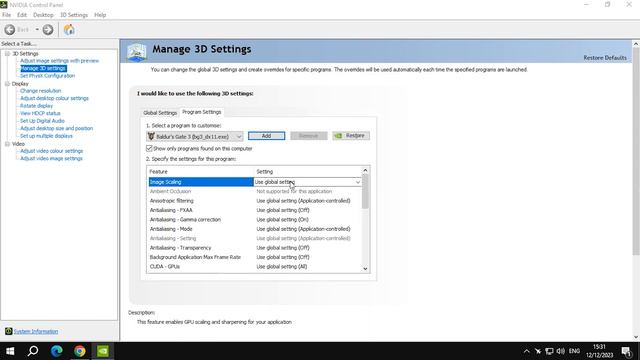Open Windows Start menu
Screen dimensions: 640x360
coord(10,351)
